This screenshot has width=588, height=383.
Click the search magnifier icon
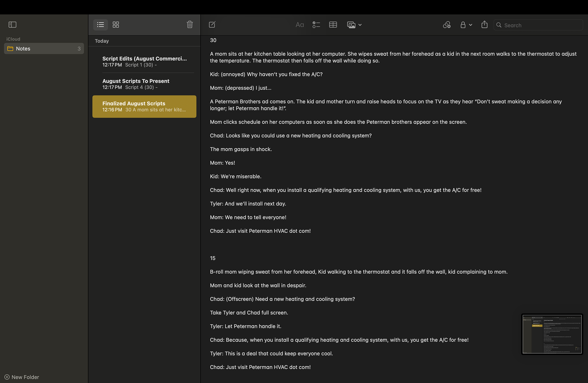pyautogui.click(x=499, y=25)
